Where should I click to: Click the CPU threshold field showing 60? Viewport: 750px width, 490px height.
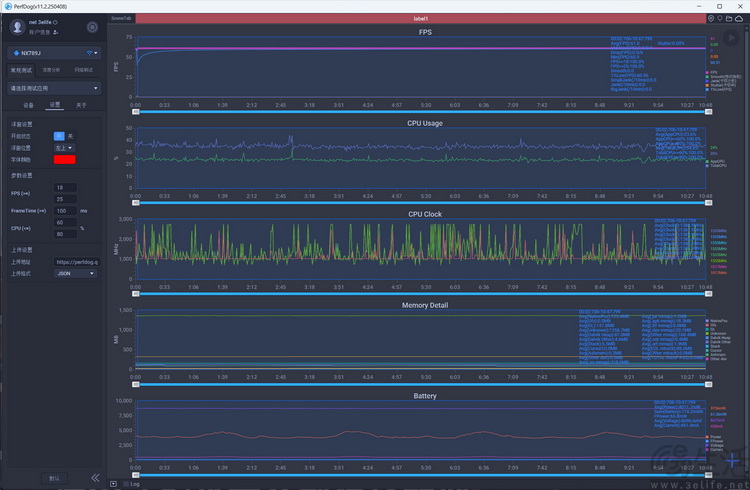(65, 223)
